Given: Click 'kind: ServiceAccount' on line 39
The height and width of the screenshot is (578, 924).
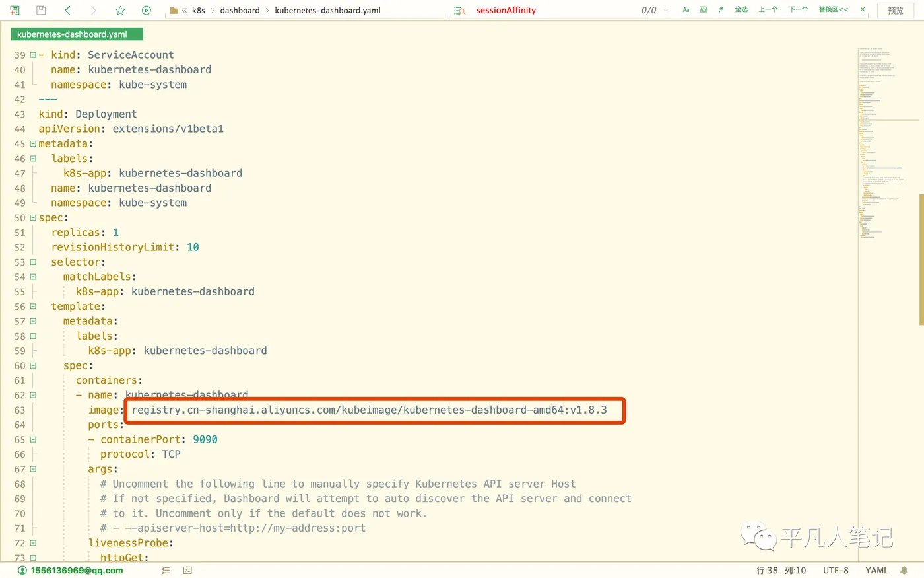Looking at the screenshot, I should (x=112, y=55).
